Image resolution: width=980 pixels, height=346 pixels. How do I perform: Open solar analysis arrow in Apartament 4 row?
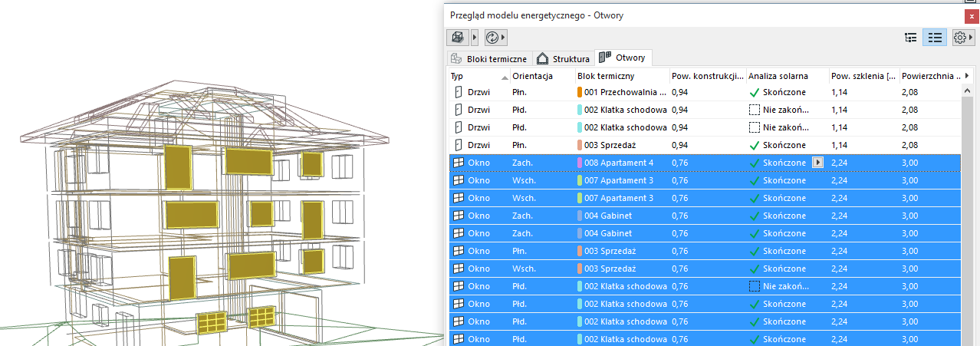pos(817,163)
